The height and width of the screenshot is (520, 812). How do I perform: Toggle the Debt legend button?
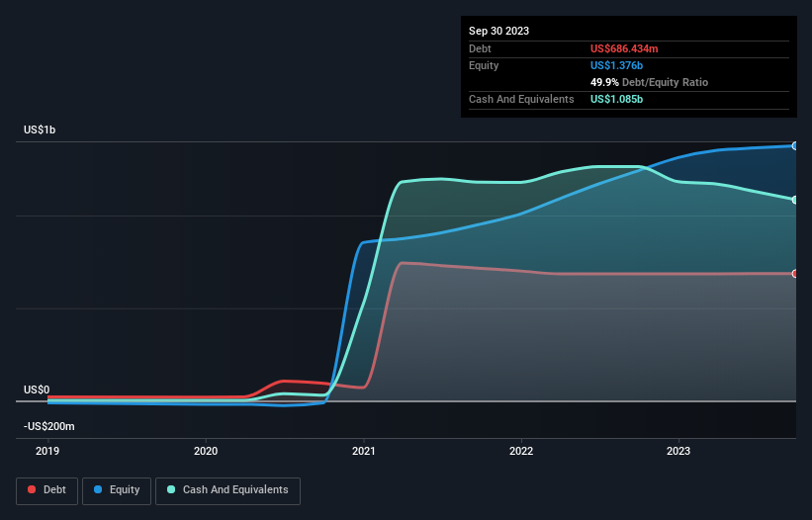47,490
